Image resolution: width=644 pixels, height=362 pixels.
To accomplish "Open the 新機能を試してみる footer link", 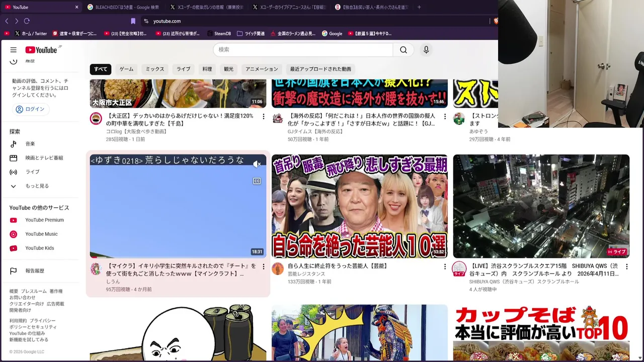I will tap(29, 340).
